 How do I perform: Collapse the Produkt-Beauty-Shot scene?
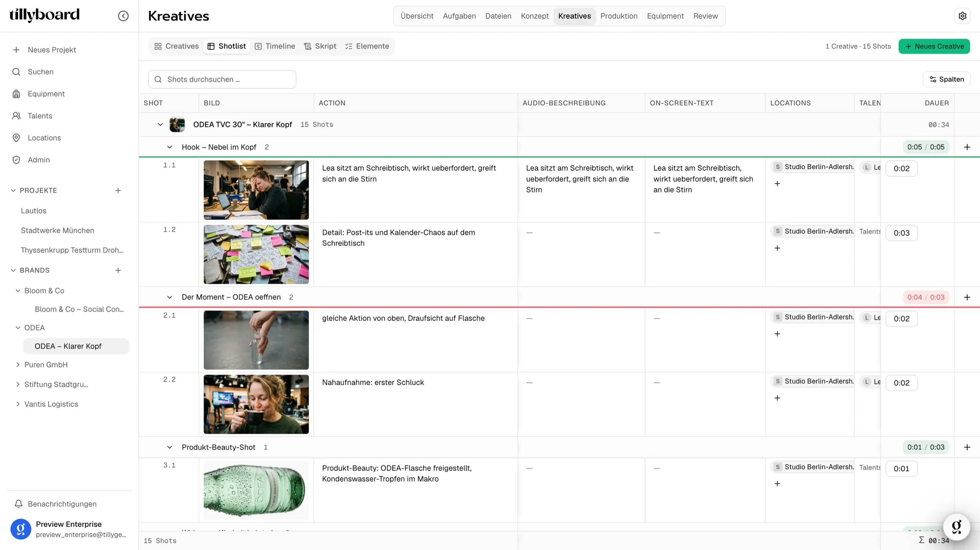(x=169, y=447)
